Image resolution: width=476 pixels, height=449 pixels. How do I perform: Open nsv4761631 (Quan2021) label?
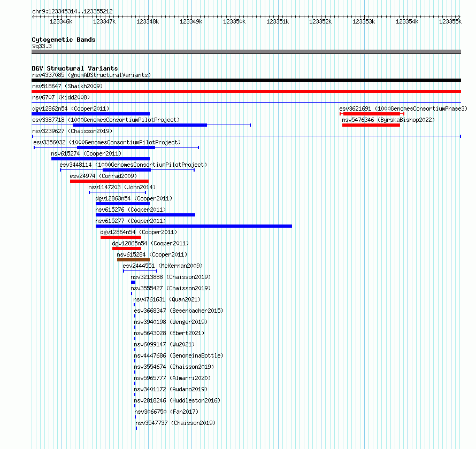[167, 299]
